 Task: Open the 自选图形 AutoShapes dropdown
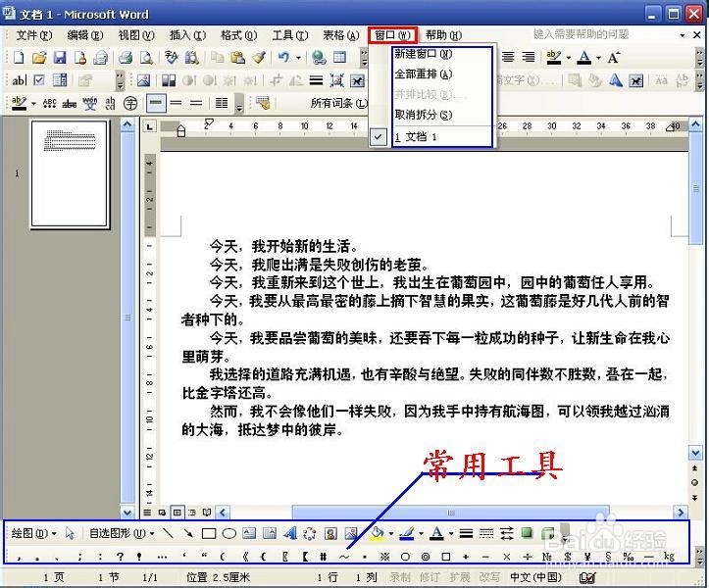(x=122, y=533)
